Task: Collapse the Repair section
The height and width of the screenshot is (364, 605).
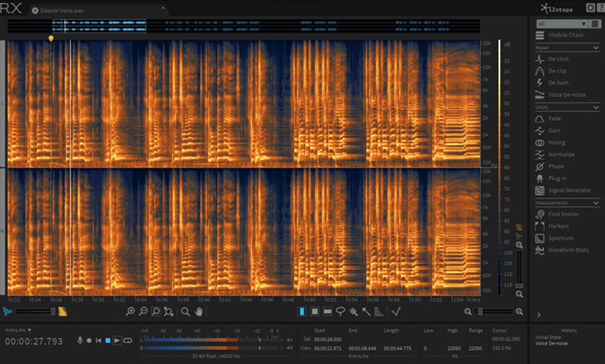Action: coord(596,48)
